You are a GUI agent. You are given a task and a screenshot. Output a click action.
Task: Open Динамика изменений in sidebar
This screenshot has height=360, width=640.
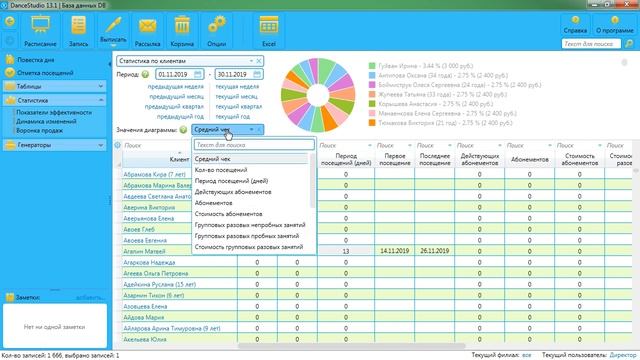click(46, 121)
